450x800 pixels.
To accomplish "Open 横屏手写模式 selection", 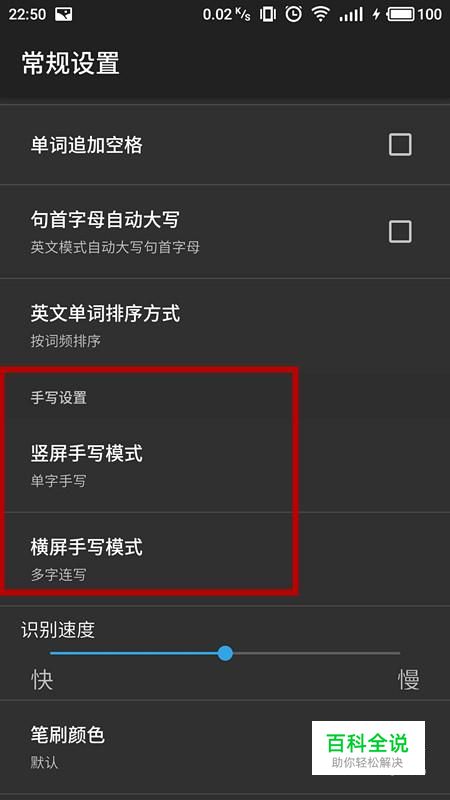I will coord(225,559).
